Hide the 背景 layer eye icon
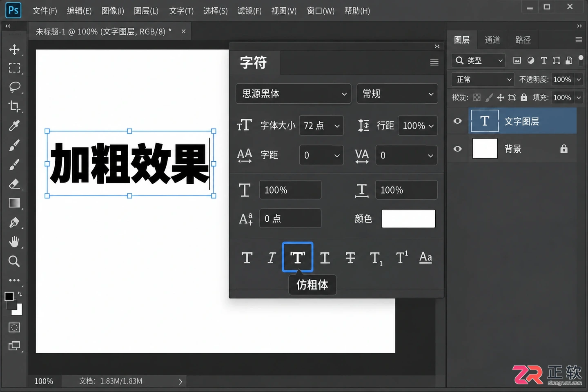The width and height of the screenshot is (588, 392). pyautogui.click(x=458, y=149)
